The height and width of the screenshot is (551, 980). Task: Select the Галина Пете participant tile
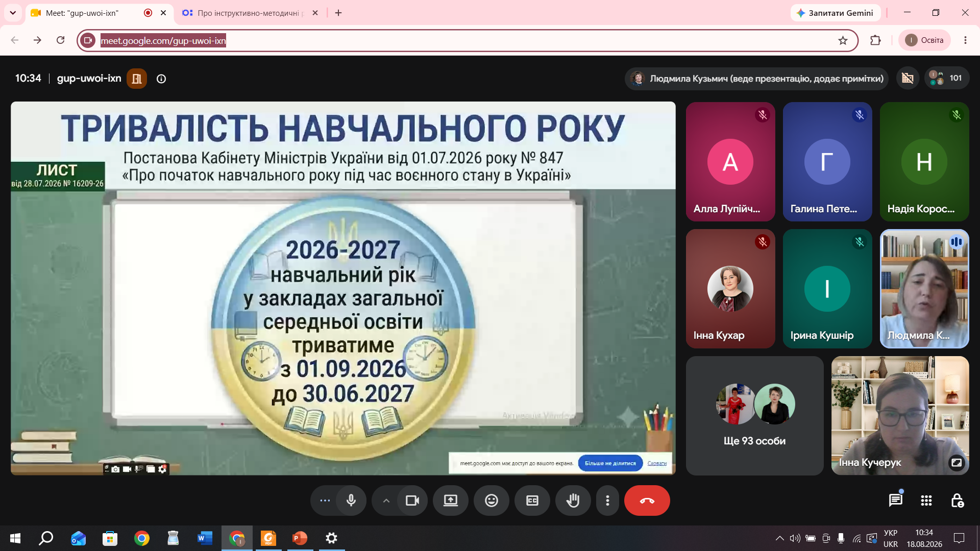coord(827,162)
